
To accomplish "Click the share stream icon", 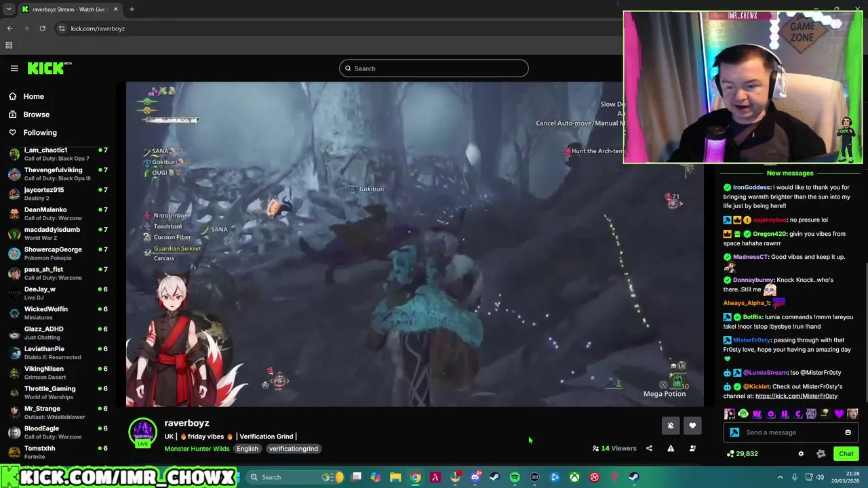I will pyautogui.click(x=649, y=448).
